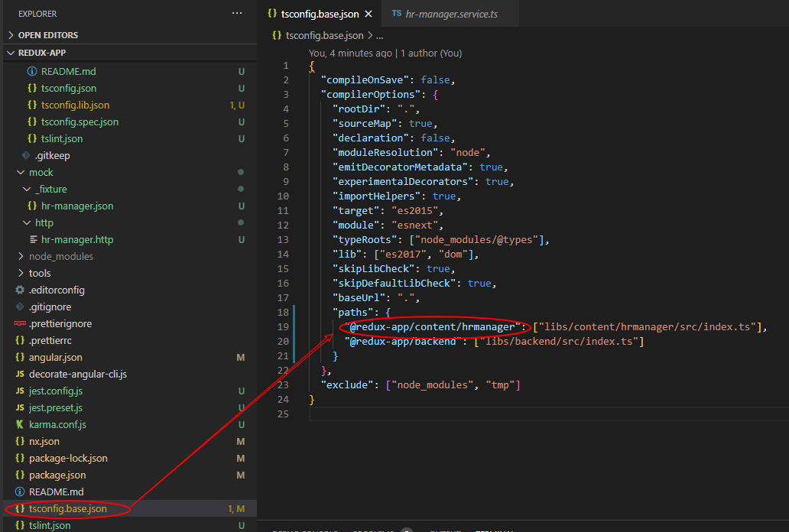Open the angular.json file

(55, 357)
